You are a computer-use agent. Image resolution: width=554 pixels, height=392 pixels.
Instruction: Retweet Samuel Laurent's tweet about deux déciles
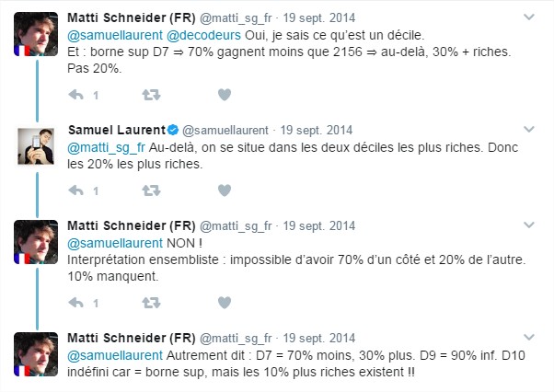151,190
